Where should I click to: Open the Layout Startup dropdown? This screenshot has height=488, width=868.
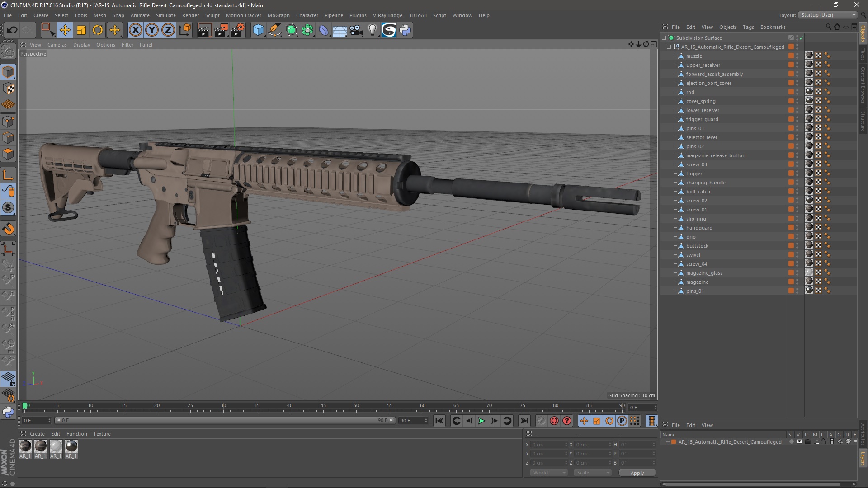[828, 15]
